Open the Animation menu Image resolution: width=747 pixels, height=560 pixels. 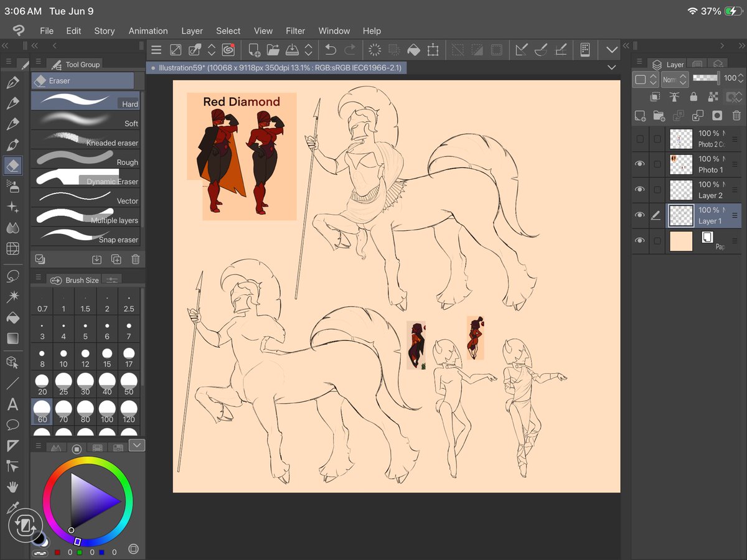coord(148,30)
